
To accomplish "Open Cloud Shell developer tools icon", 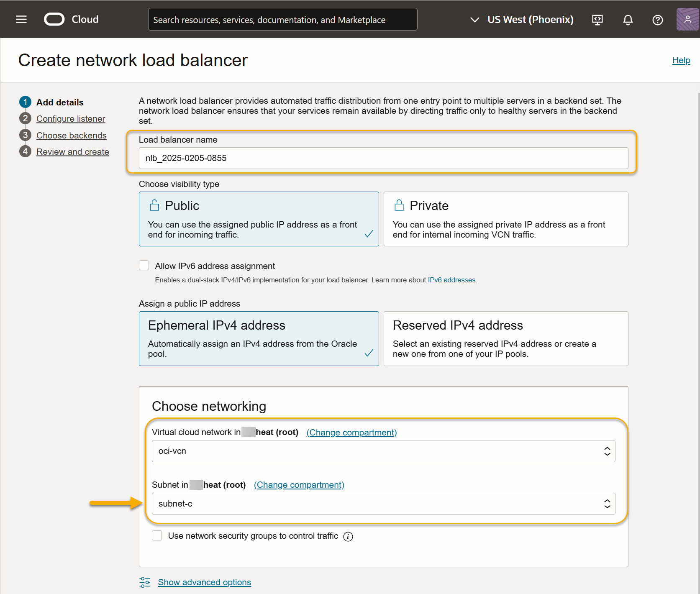I will (597, 20).
